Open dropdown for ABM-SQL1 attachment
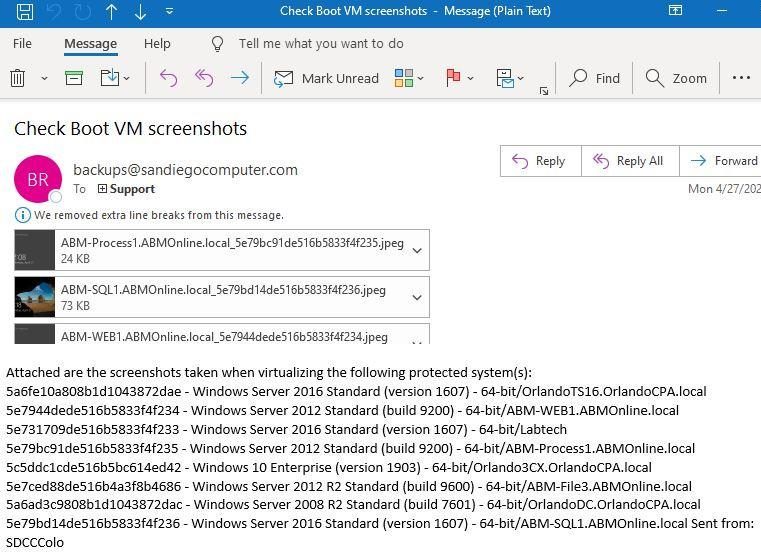Viewport: 761px width, 553px height. 417,298
